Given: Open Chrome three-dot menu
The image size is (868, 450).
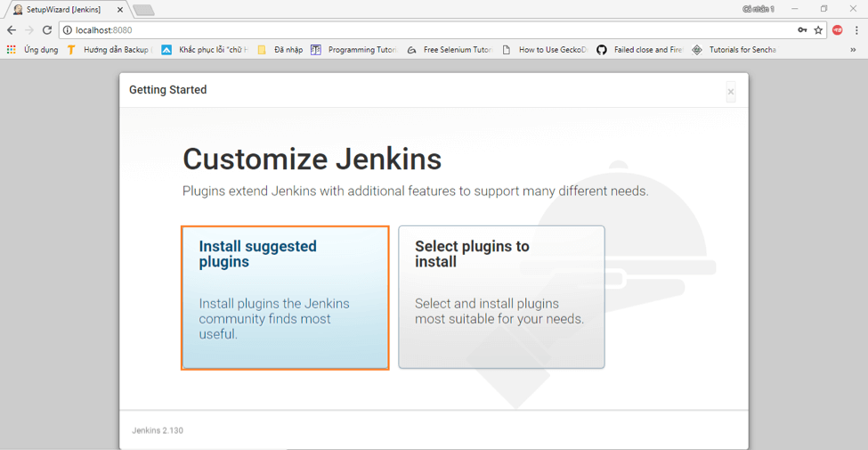Looking at the screenshot, I should pyautogui.click(x=856, y=30).
